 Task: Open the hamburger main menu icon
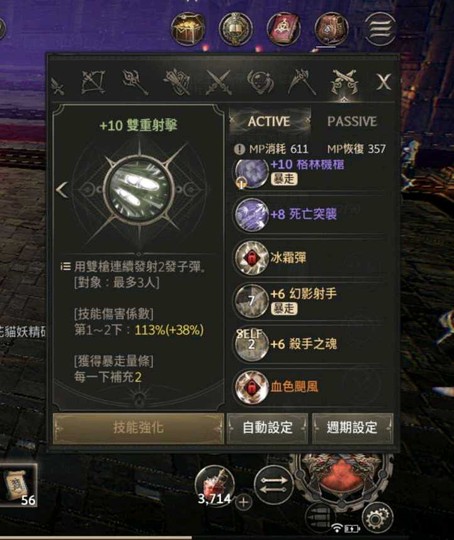tap(380, 29)
